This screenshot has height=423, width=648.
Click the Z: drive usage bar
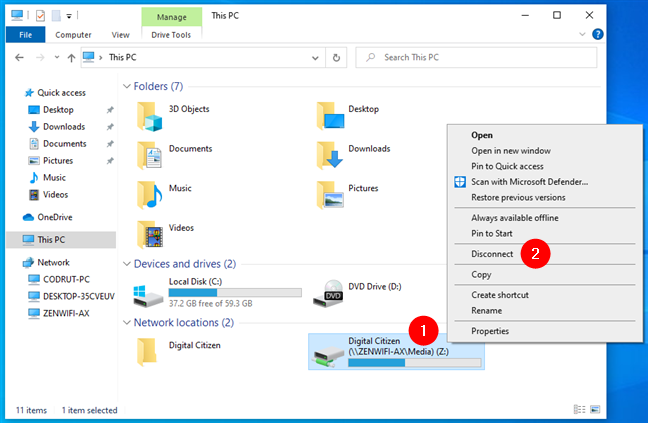[415, 363]
